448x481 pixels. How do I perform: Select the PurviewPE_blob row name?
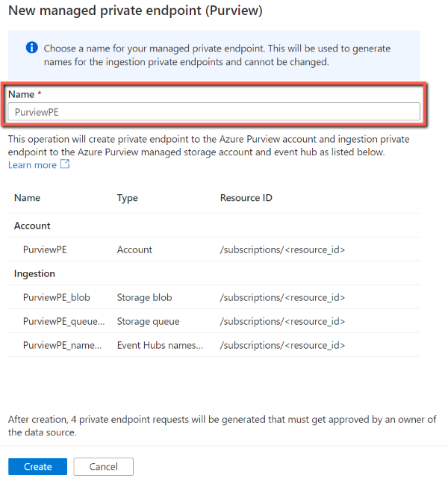coord(57,297)
